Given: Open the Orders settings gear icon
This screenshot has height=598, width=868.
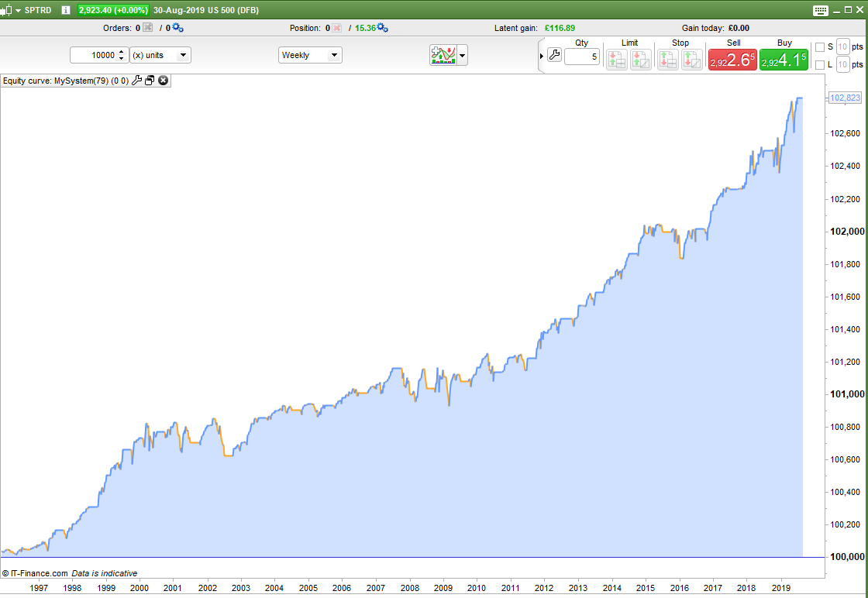Looking at the screenshot, I should pyautogui.click(x=177, y=27).
